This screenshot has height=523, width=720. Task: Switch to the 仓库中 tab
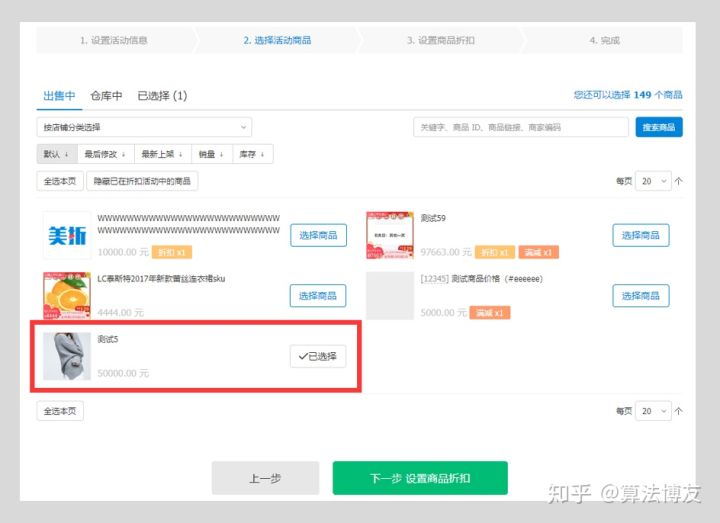pyautogui.click(x=106, y=96)
